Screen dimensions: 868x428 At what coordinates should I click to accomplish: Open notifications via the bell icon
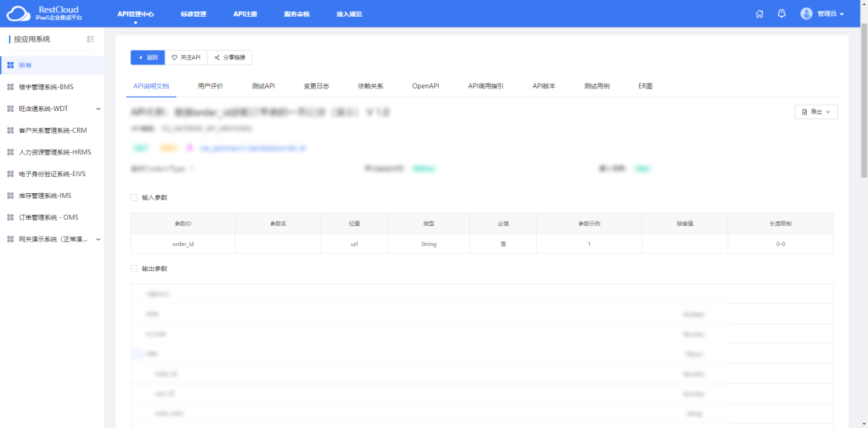(781, 14)
